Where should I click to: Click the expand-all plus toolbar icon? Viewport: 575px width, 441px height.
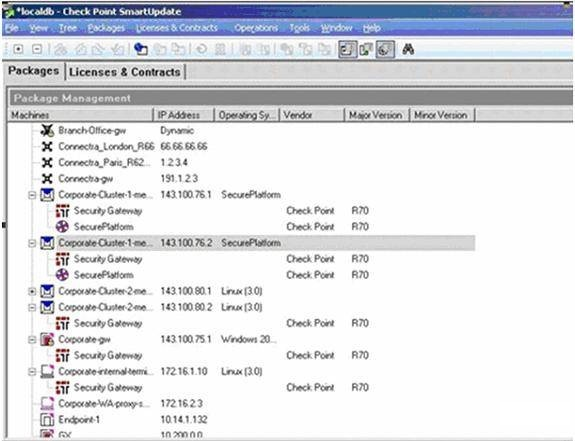click(18, 49)
